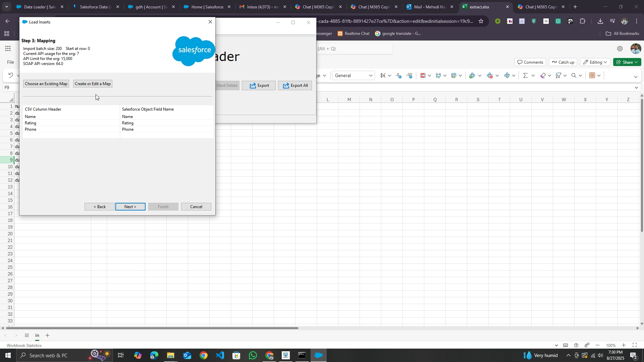
Task: Click Choose an Existing Map button
Action: click(46, 84)
